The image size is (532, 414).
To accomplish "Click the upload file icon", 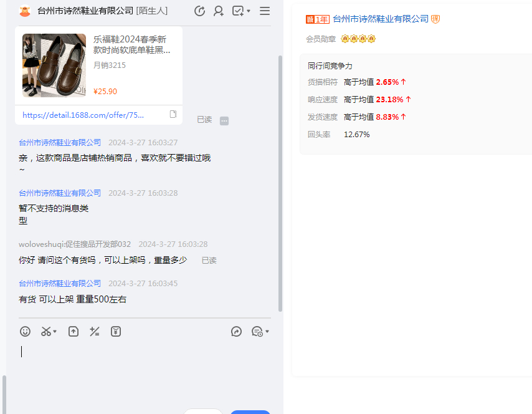I will click(74, 332).
